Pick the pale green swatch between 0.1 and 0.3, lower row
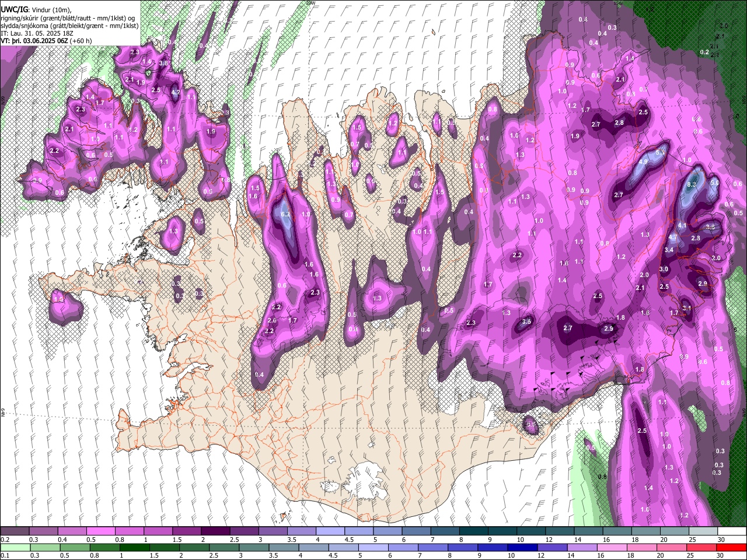This screenshot has height=560, width=747. pyautogui.click(x=15, y=548)
